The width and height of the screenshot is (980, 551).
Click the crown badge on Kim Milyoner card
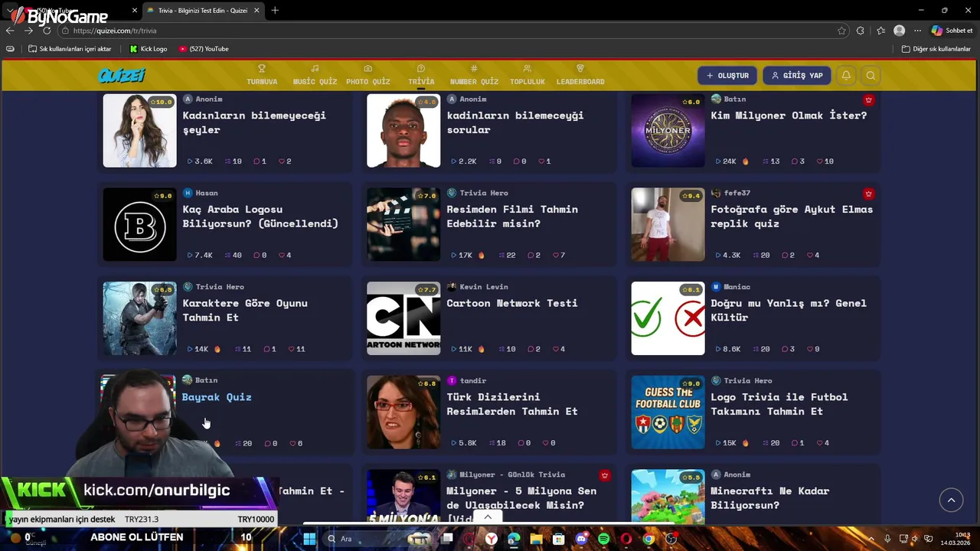(868, 99)
